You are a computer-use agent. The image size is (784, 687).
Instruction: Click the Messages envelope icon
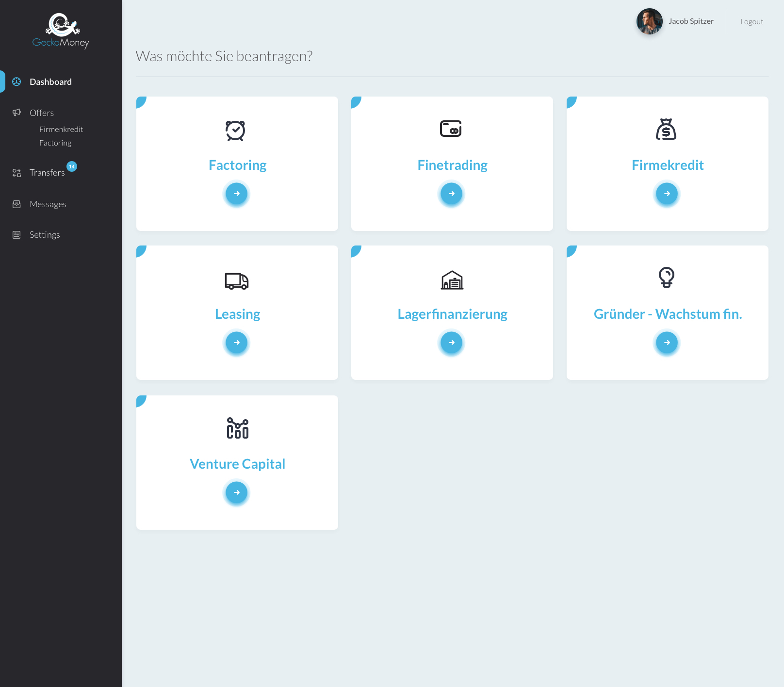coord(16,204)
